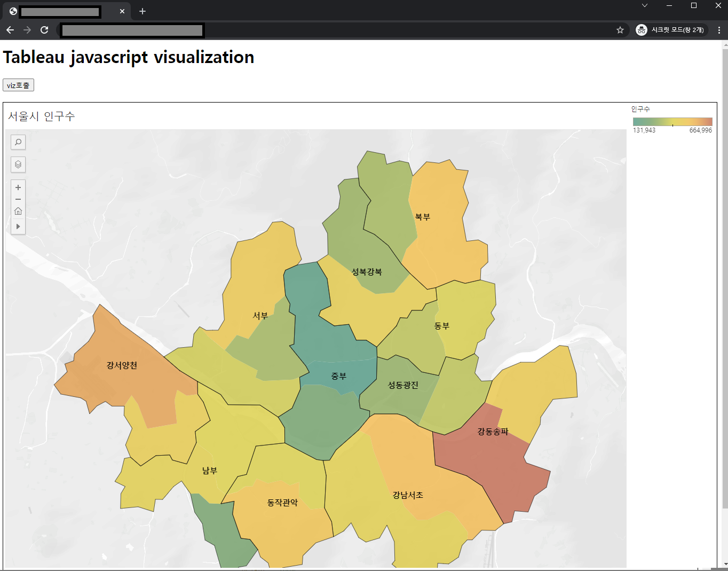Open the Chrome three-dot menu

click(x=719, y=30)
